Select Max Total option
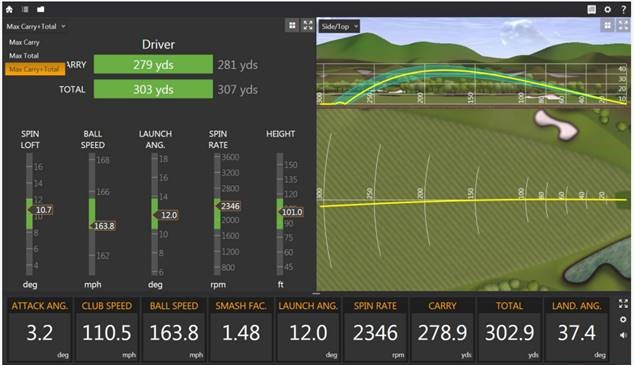The image size is (634, 365). (24, 56)
